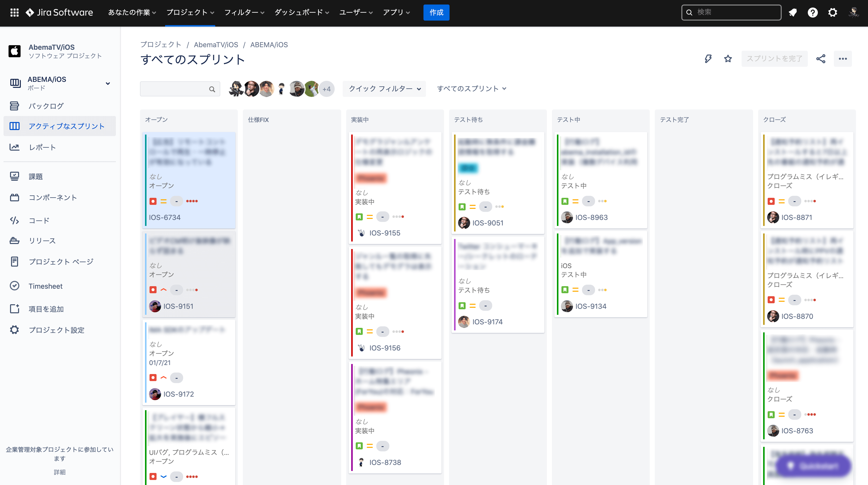
Task: Open the help question mark icon
Action: tap(812, 13)
